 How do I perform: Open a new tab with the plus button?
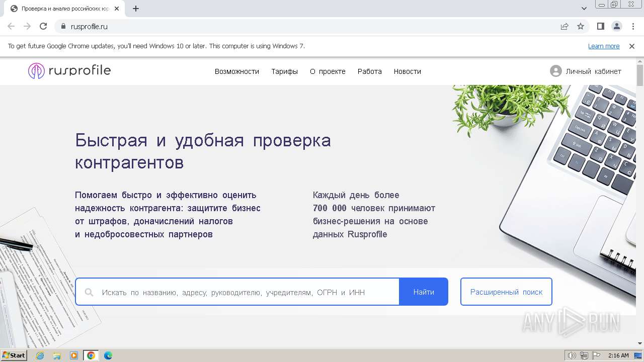point(136,9)
